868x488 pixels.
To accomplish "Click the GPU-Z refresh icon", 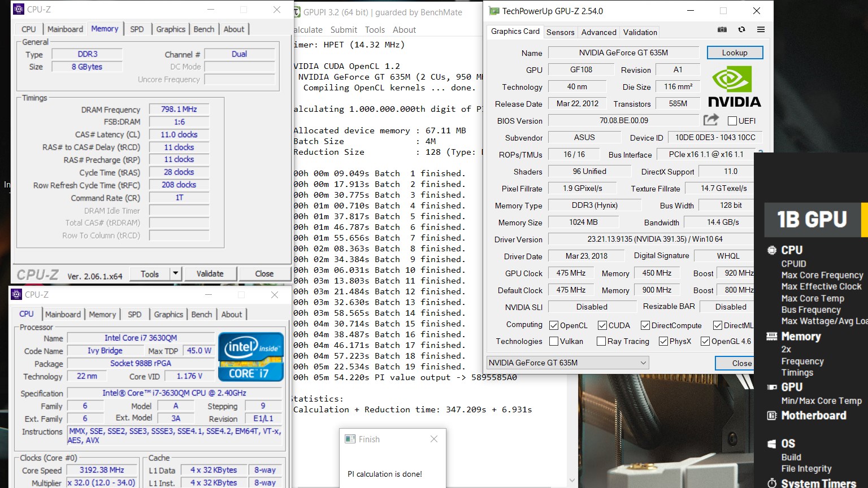I will tap(741, 30).
